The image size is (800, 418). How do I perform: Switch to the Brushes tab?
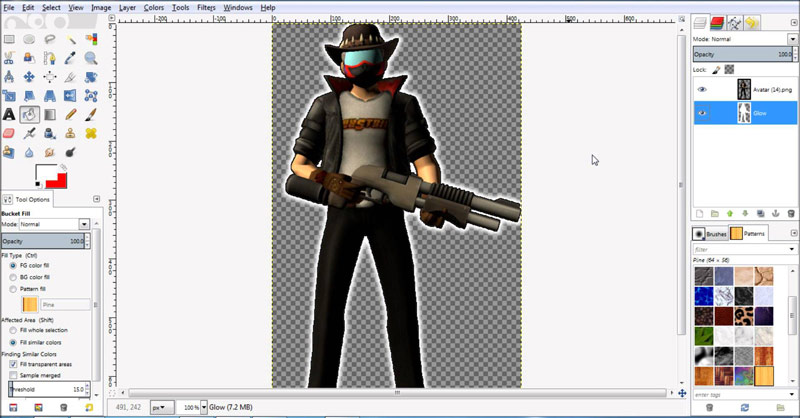[710, 234]
